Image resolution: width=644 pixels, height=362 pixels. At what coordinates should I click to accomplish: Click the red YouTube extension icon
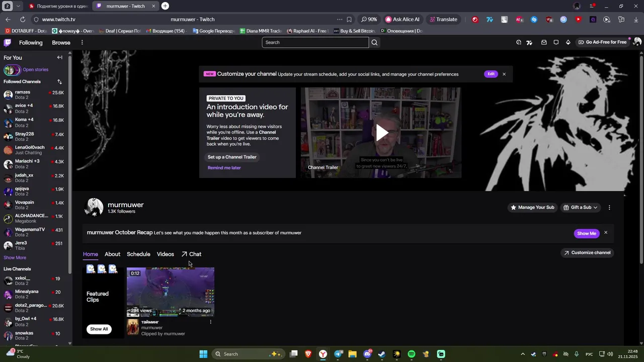click(578, 20)
